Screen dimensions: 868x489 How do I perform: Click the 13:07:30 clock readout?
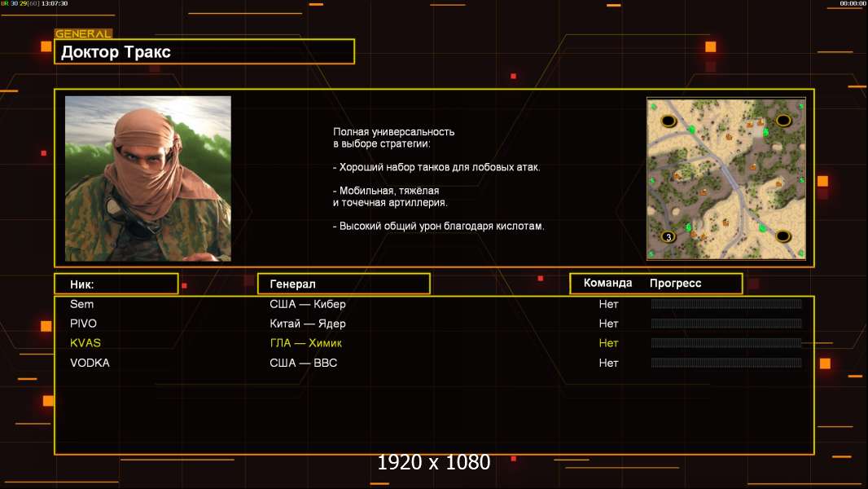[x=55, y=3]
